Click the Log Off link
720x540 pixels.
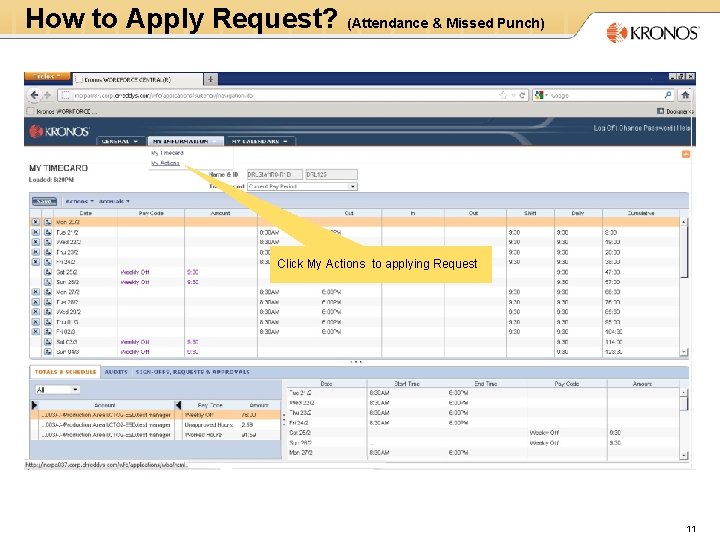605,128
